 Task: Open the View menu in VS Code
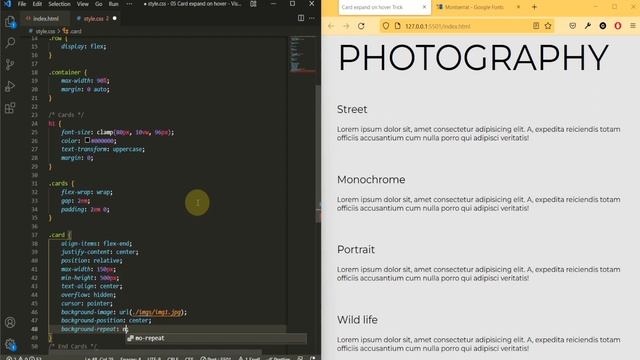coord(82,4)
